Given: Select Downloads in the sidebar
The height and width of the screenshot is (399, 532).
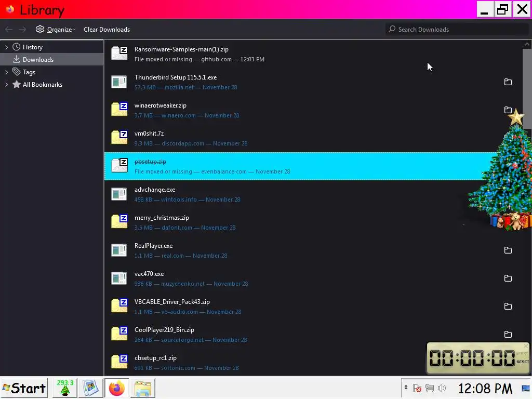Looking at the screenshot, I should click(x=38, y=60).
